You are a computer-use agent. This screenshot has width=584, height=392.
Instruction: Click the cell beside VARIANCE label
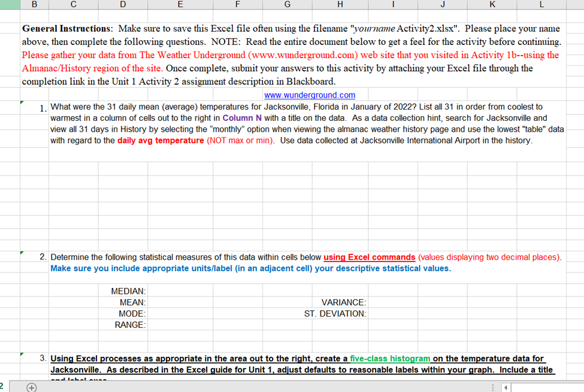click(x=392, y=302)
